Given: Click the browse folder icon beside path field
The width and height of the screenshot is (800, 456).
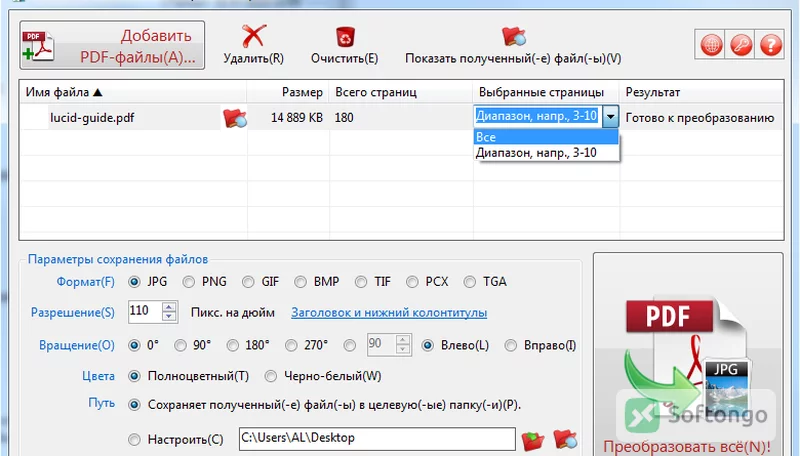Looking at the screenshot, I should point(533,439).
